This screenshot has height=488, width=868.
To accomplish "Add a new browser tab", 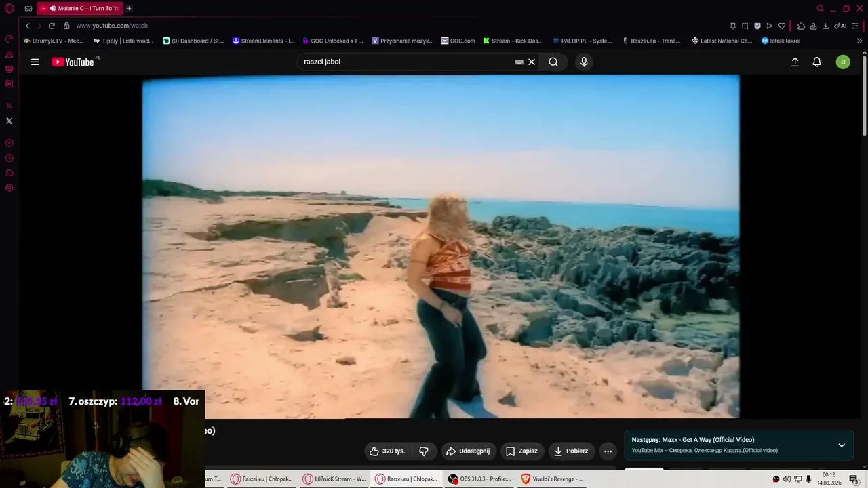I will [129, 8].
